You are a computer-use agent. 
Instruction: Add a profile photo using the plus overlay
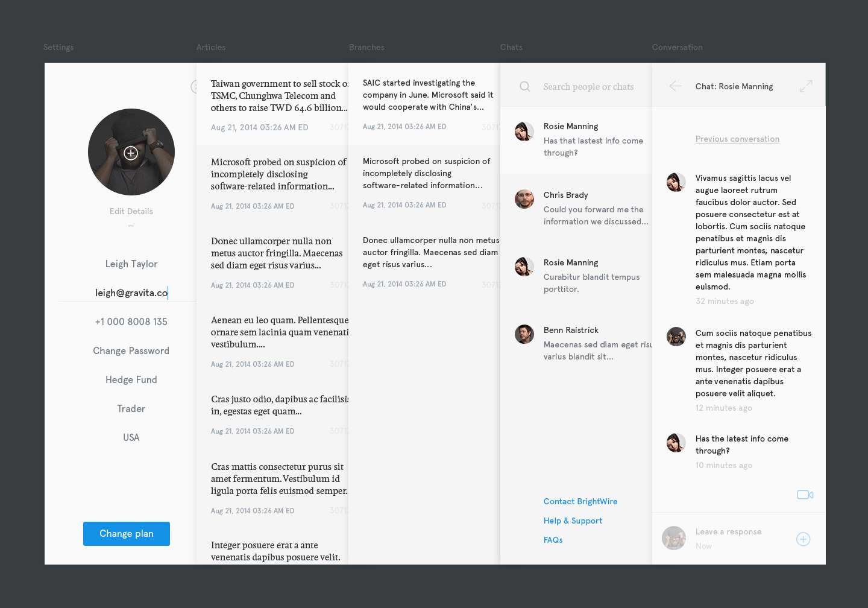coord(131,153)
